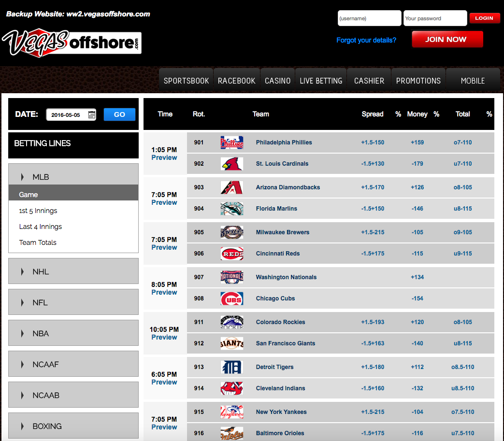
Task: Select Marlins spread -1.5+150
Action: pos(373,209)
